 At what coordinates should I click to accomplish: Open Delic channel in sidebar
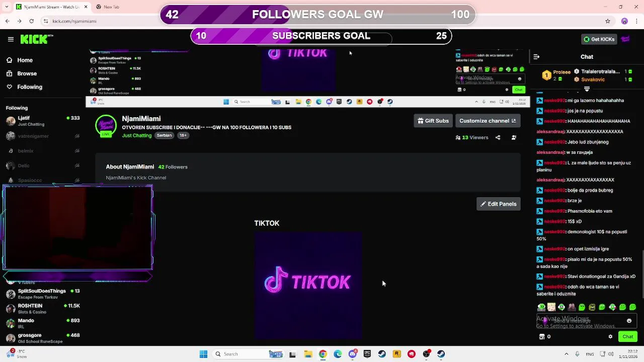pyautogui.click(x=43, y=165)
